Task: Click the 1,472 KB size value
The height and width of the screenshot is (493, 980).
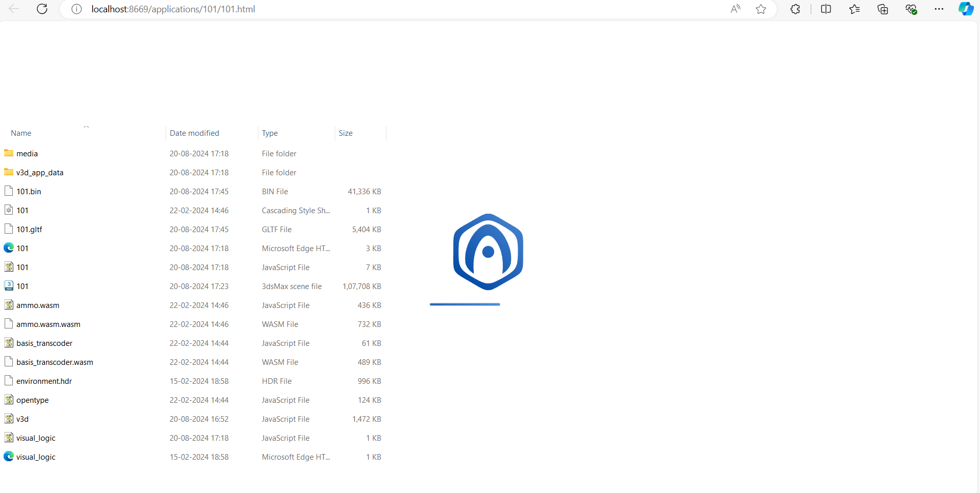Action: coord(366,419)
